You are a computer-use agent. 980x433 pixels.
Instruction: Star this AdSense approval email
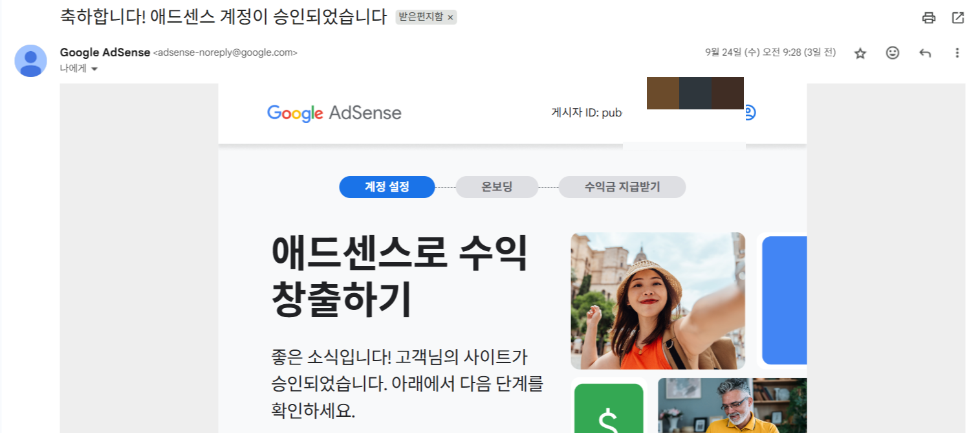coord(860,53)
